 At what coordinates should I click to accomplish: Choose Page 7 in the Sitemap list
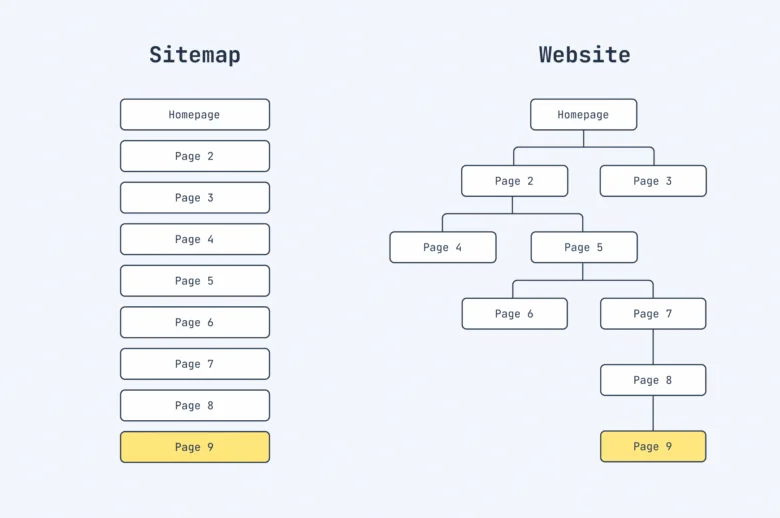195,364
